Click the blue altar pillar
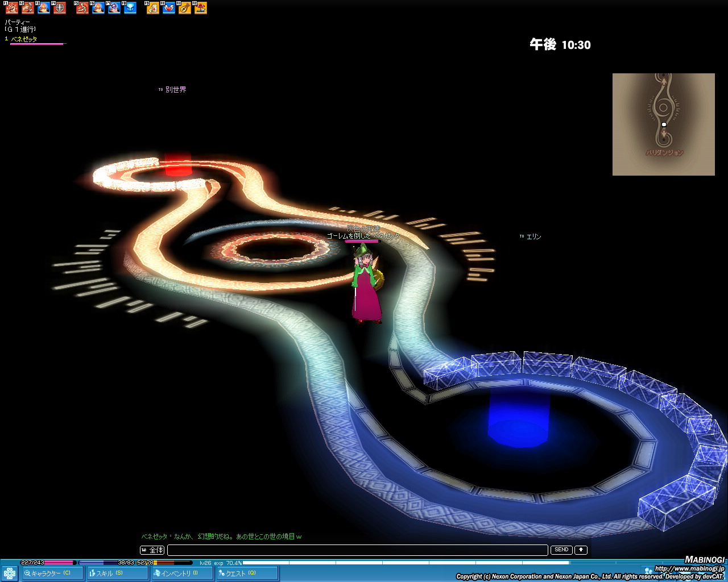728x582 pixels. [x=519, y=419]
